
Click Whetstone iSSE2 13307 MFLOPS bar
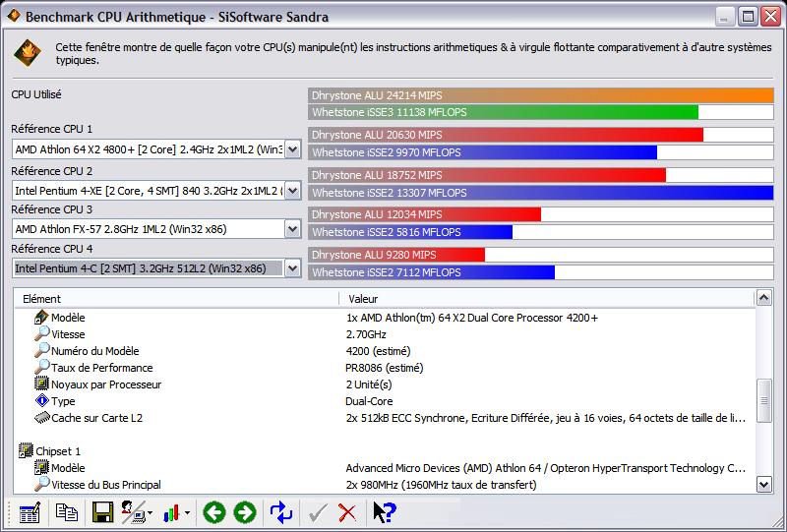coord(540,192)
